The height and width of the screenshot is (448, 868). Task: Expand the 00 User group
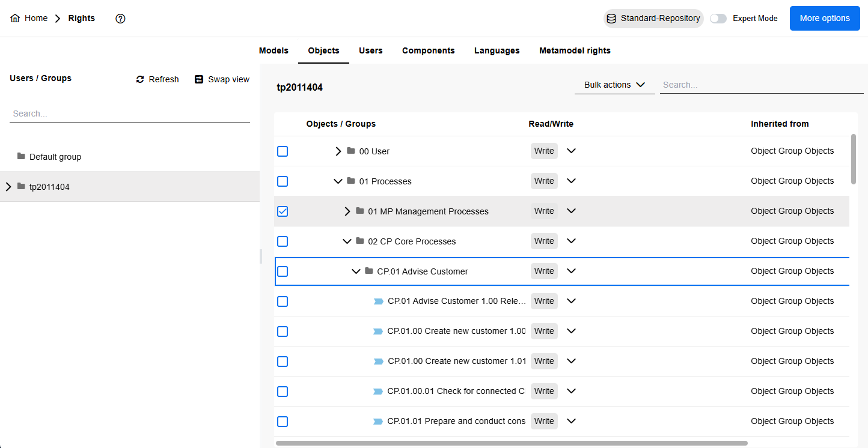(338, 151)
